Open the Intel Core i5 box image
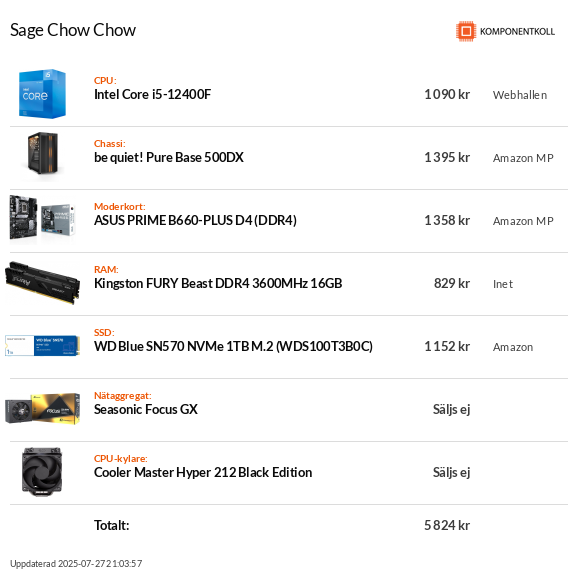This screenshot has height=577, width=577. click(42, 94)
